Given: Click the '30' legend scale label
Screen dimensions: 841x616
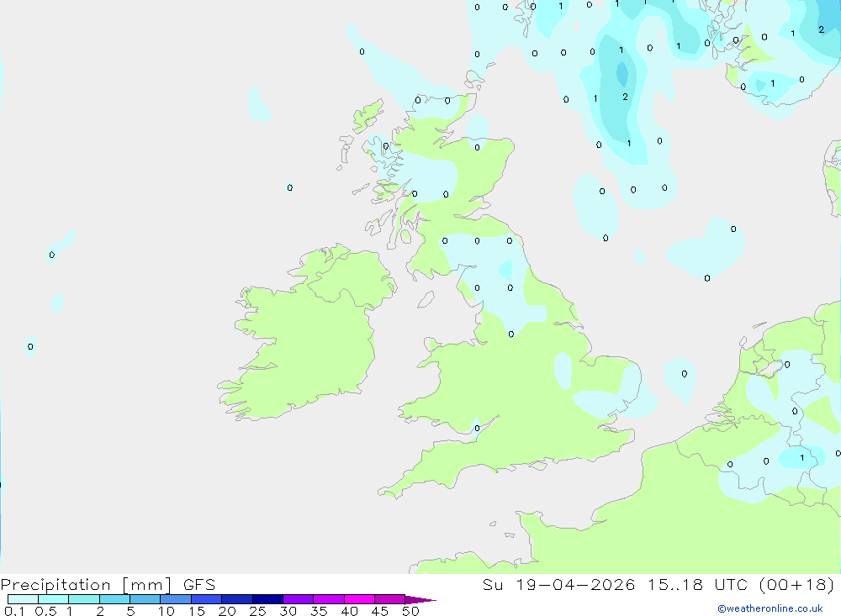Looking at the screenshot, I should (x=288, y=611).
